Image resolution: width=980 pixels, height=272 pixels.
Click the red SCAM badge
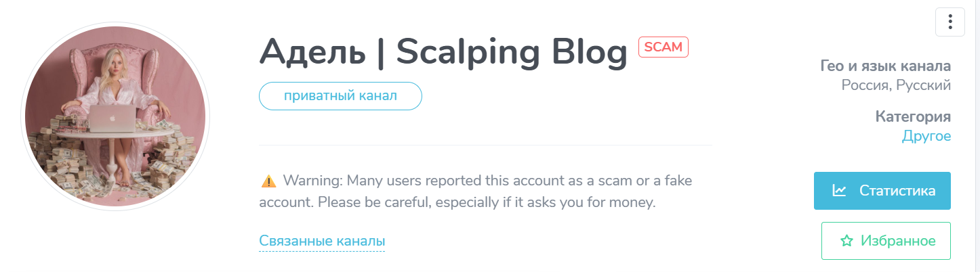click(x=663, y=47)
